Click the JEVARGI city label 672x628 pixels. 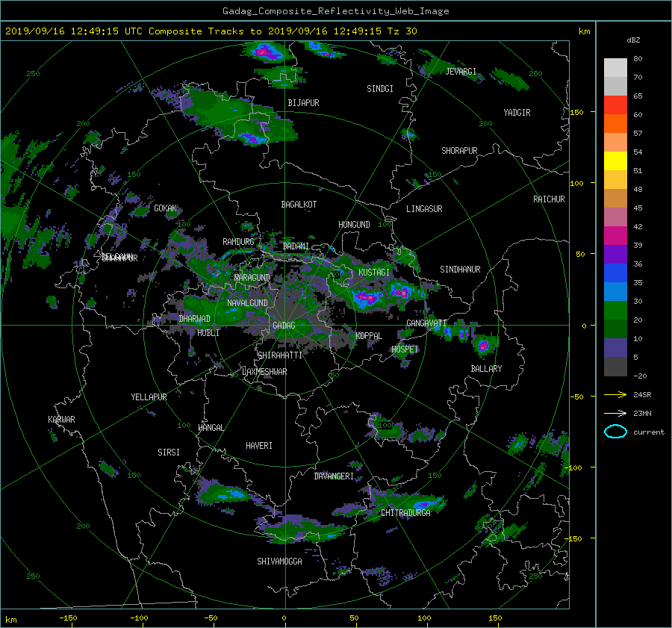click(x=461, y=72)
